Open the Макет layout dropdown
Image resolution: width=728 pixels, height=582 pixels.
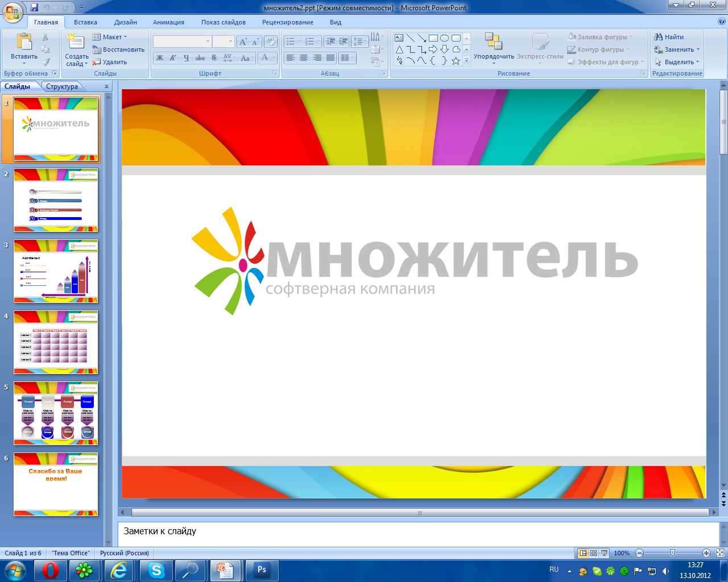point(110,37)
